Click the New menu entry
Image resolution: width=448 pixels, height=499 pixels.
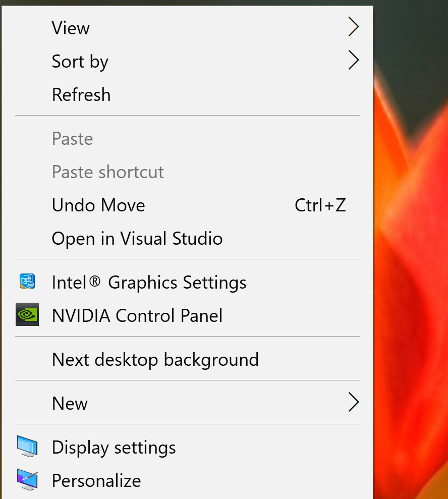tap(69, 402)
